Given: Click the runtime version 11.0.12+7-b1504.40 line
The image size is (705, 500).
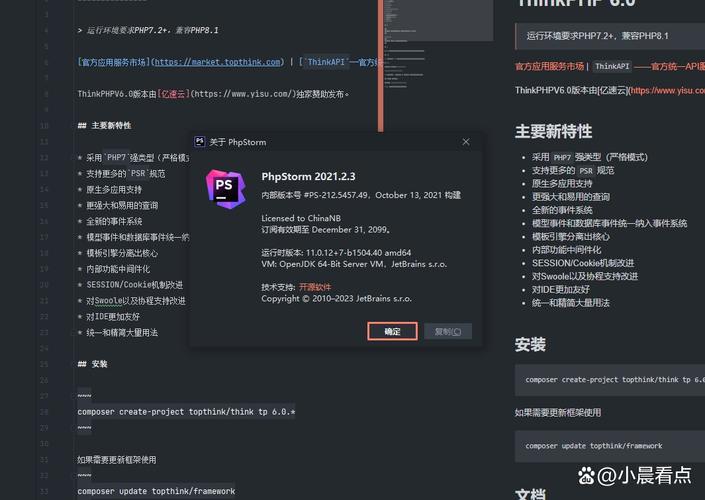Looking at the screenshot, I should 336,253.
